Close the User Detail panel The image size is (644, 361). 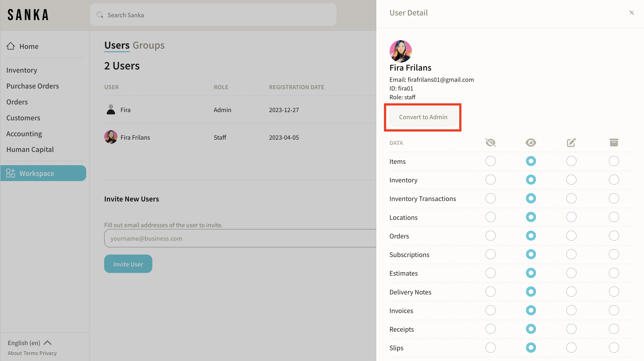click(631, 13)
